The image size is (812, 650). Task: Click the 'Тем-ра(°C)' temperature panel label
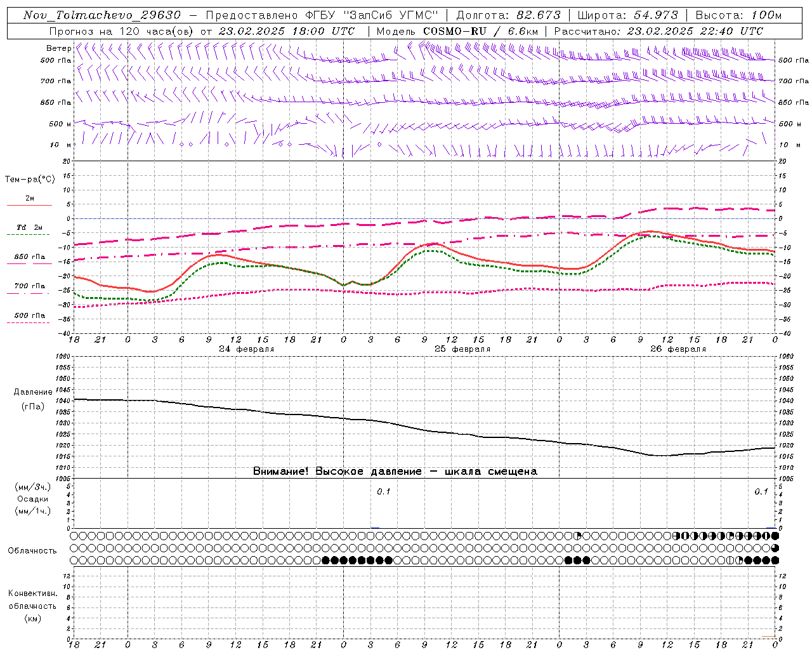click(x=30, y=180)
